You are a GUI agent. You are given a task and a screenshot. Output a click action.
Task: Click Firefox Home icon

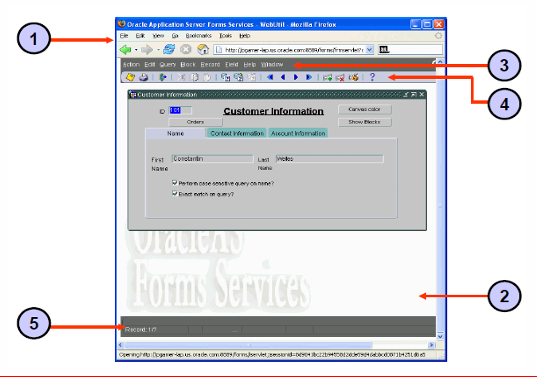click(x=203, y=50)
